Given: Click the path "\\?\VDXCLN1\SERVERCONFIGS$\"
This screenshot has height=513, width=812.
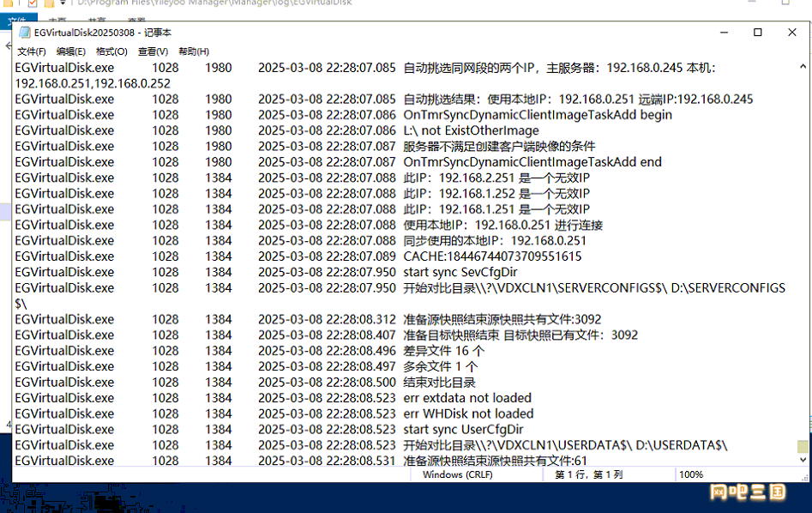Looking at the screenshot, I should pos(572,287).
